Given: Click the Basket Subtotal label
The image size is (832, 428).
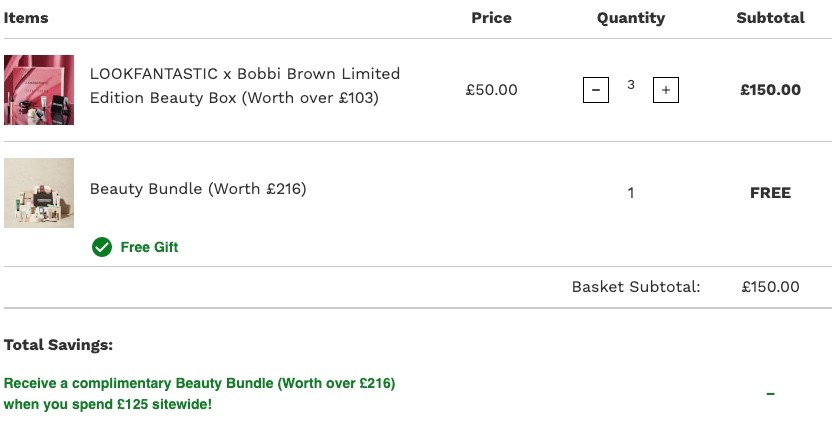Looking at the screenshot, I should coord(636,287).
